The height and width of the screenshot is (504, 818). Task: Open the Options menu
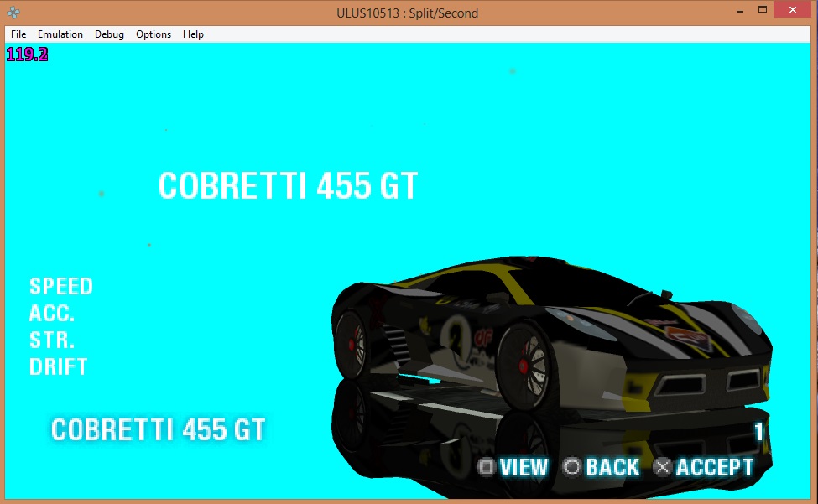[x=154, y=34]
